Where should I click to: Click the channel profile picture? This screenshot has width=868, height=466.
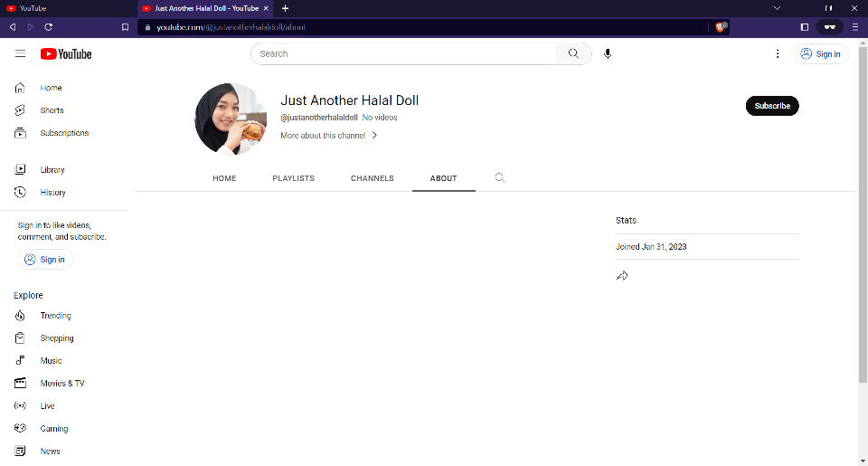pyautogui.click(x=231, y=119)
